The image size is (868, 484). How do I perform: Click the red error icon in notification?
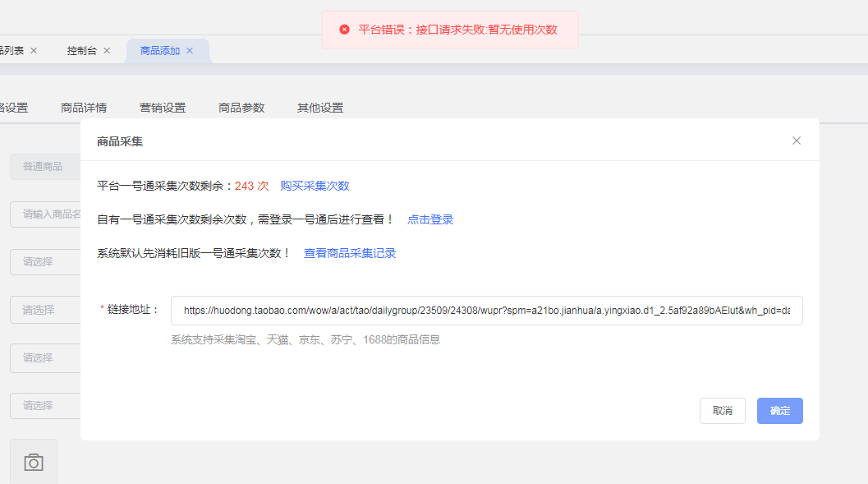tap(345, 30)
